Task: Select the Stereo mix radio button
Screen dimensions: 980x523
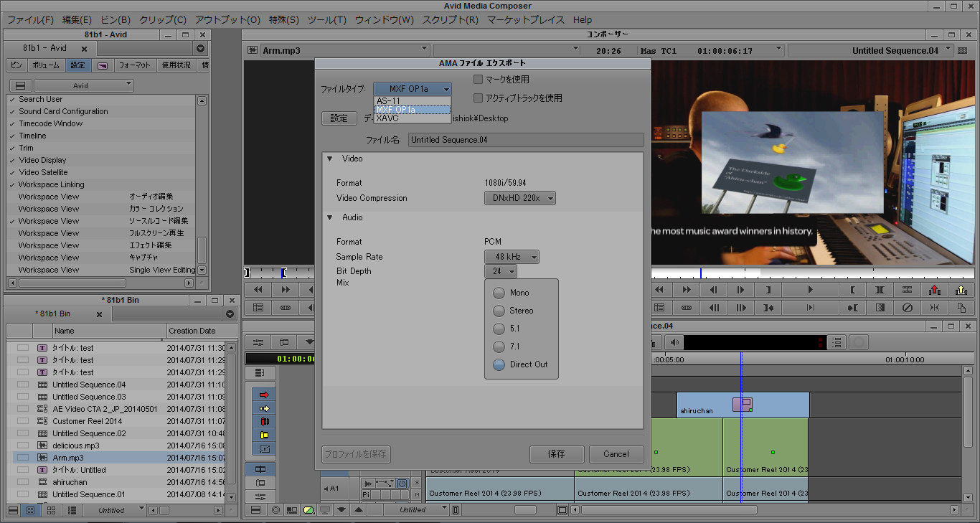Action: (499, 311)
